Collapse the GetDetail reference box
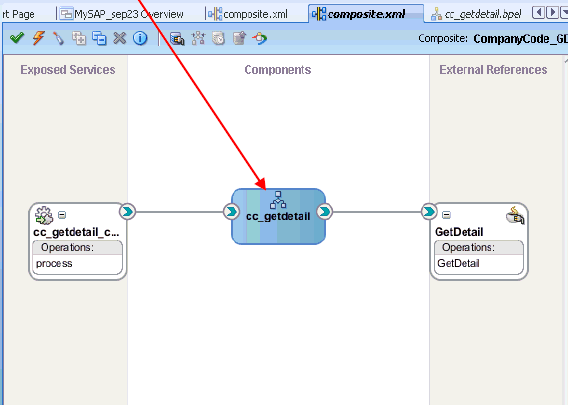 446,215
